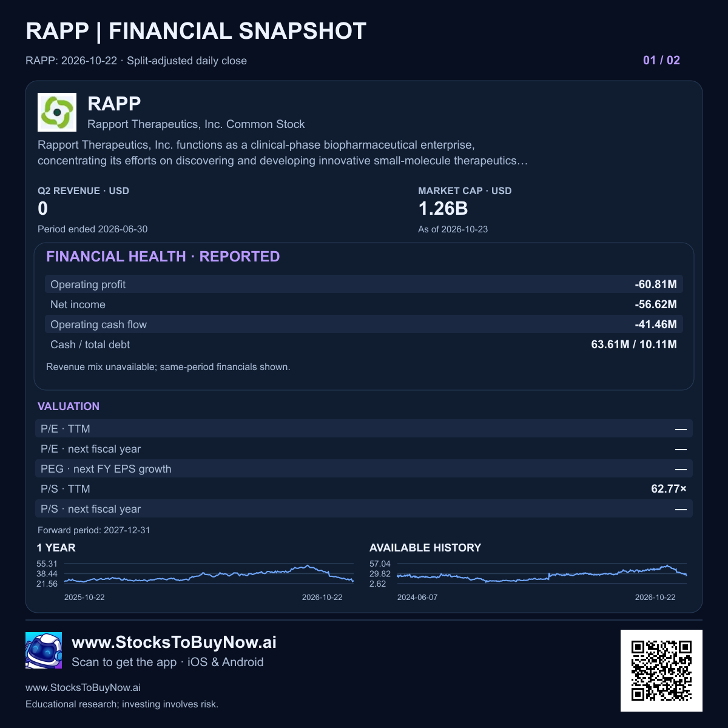Click the 1 YEAR price chart

click(209, 574)
